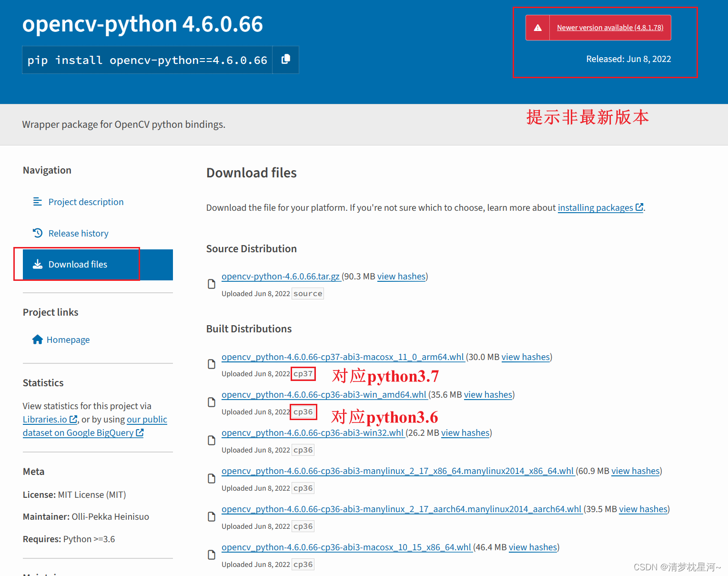728x576 pixels.
Task: Open the Libraries.io statistics link
Action: click(45, 419)
